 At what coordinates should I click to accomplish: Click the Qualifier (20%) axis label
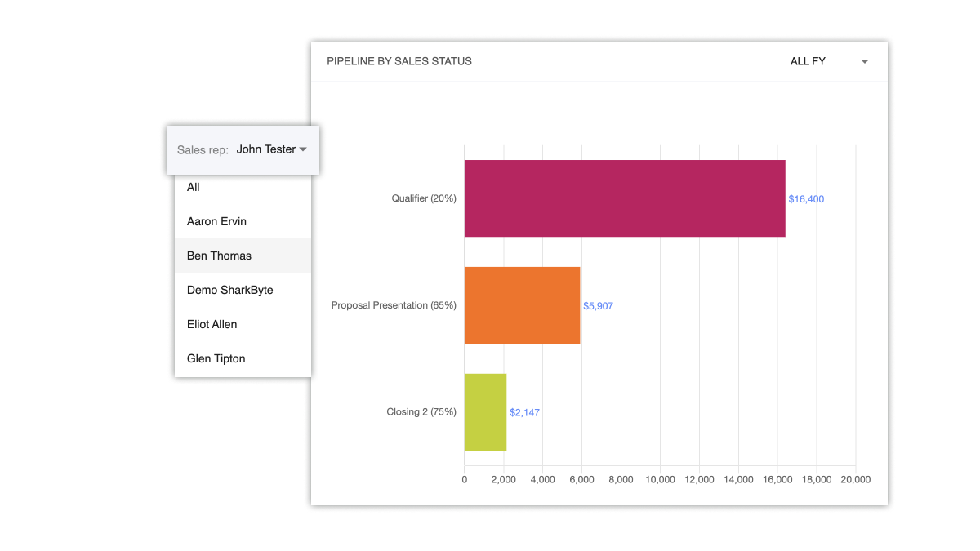coord(424,198)
